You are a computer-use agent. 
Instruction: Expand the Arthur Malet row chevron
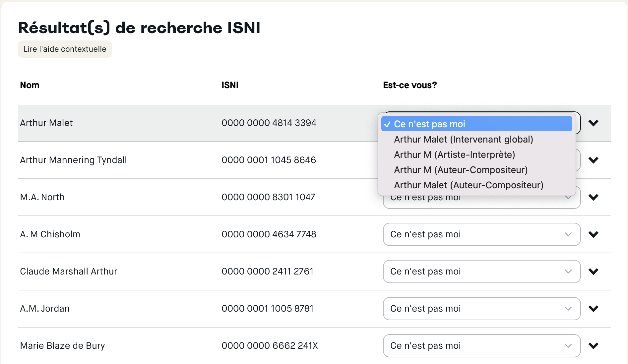tap(593, 123)
